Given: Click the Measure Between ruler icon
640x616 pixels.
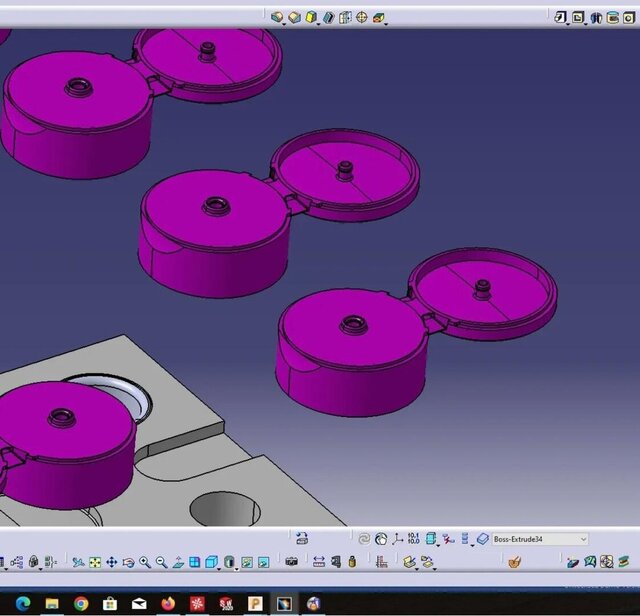Looking at the screenshot, I should tap(318, 563).
